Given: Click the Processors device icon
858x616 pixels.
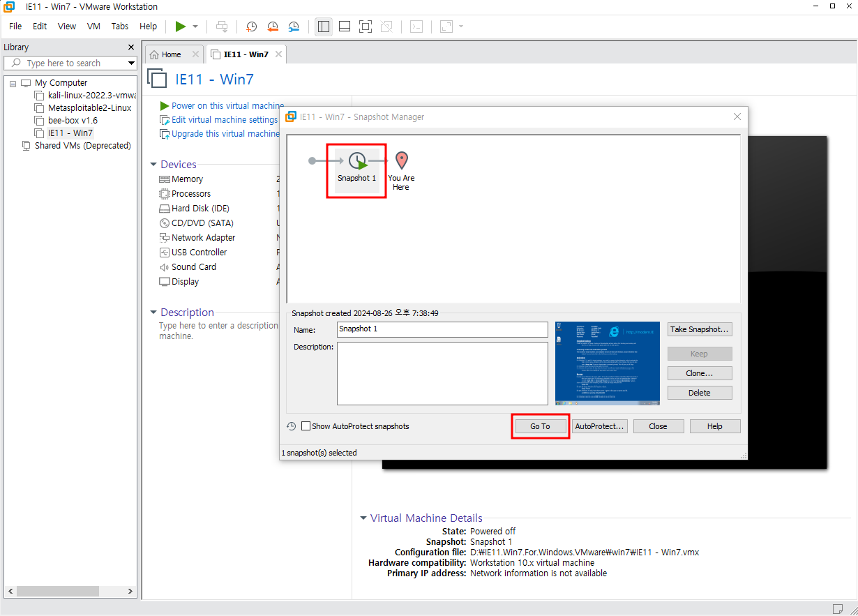Looking at the screenshot, I should (165, 194).
